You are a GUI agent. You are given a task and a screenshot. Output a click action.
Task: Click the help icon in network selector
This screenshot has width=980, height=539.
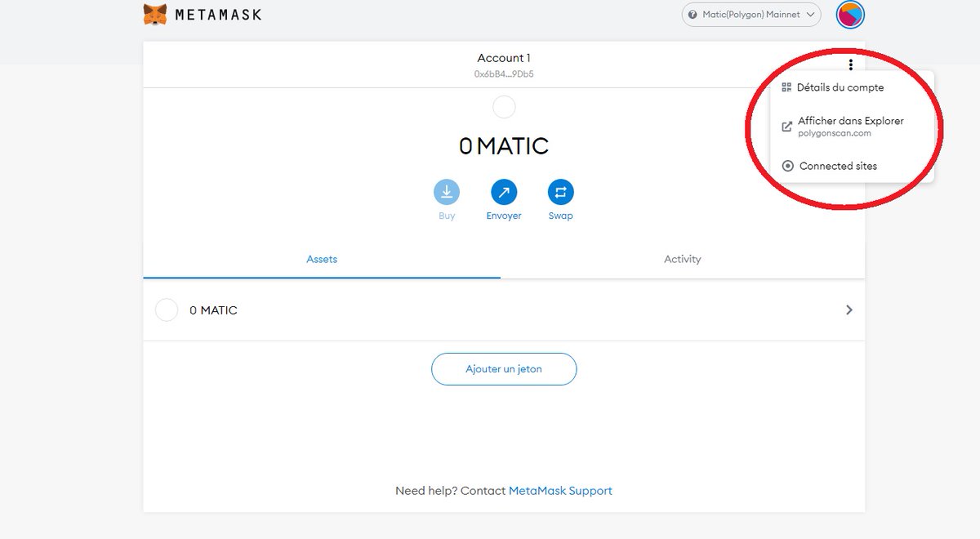pos(693,15)
